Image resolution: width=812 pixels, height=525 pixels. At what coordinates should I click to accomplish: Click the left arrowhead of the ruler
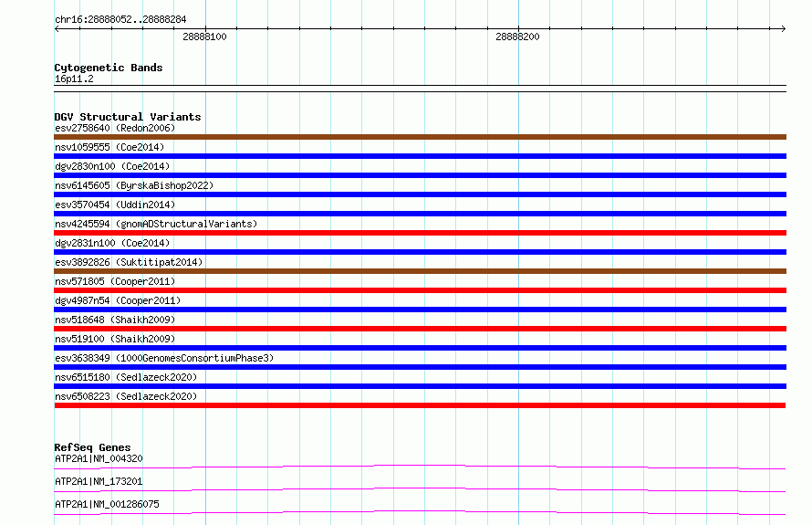click(57, 28)
